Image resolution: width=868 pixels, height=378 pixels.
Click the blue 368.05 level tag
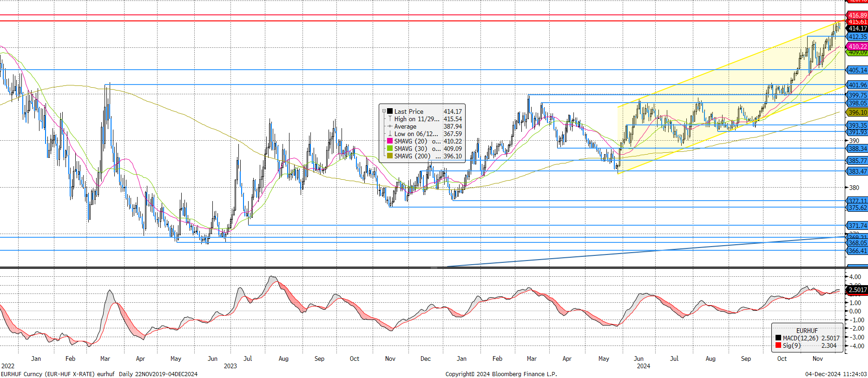857,243
